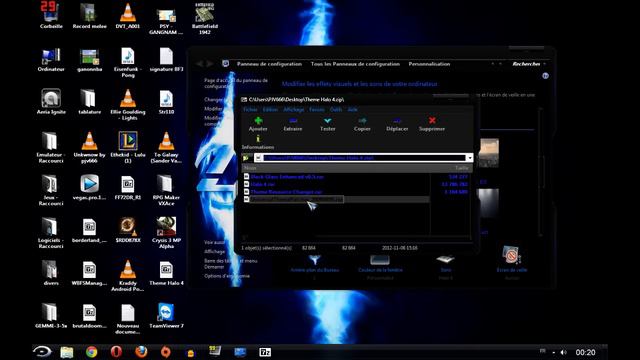This screenshot has height=360, width=640.
Task: Select Ellie Goulding - Lights file
Action: 128,104
